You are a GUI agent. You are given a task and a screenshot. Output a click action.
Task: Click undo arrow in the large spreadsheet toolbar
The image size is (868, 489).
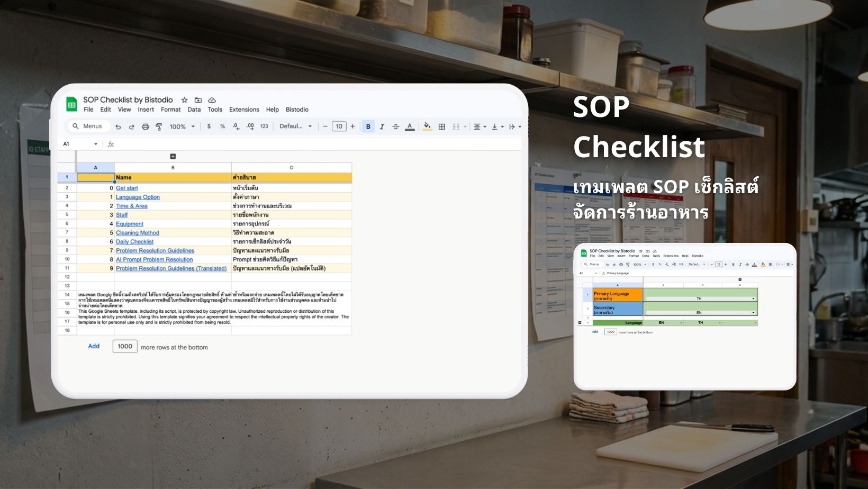click(x=118, y=126)
